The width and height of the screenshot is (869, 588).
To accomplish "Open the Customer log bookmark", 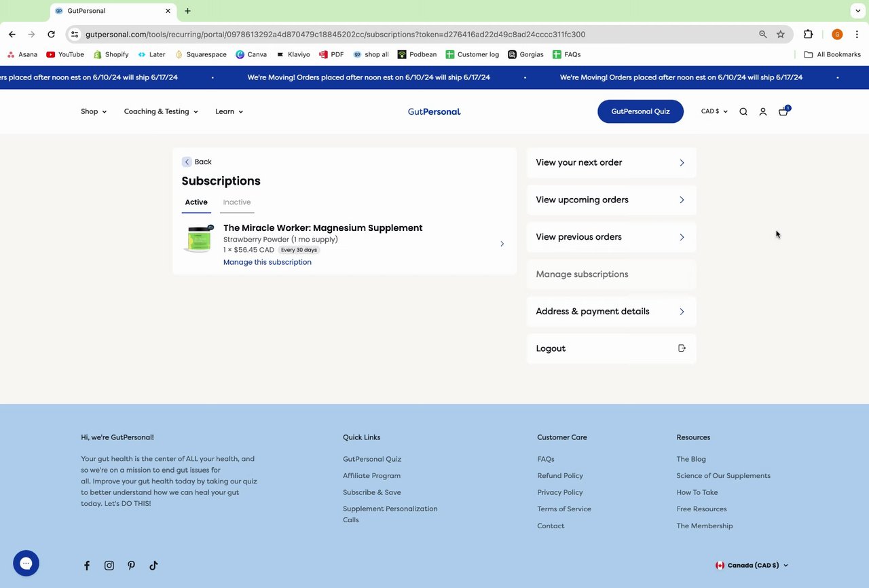I will point(473,54).
